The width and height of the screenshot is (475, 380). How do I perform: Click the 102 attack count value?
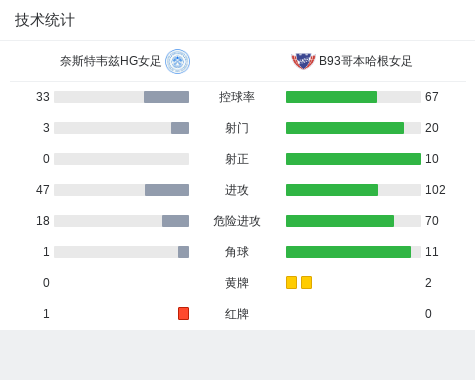pos(435,190)
